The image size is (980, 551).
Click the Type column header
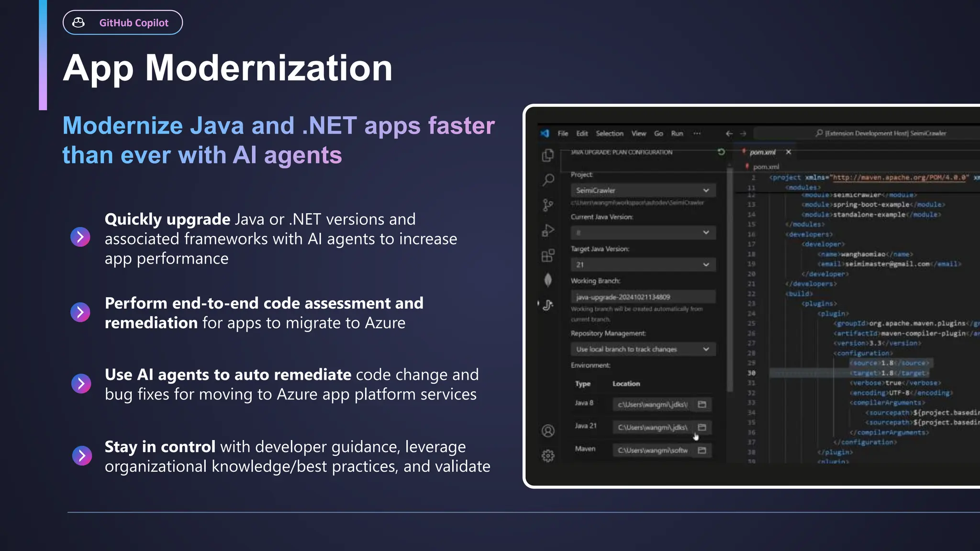pos(583,384)
